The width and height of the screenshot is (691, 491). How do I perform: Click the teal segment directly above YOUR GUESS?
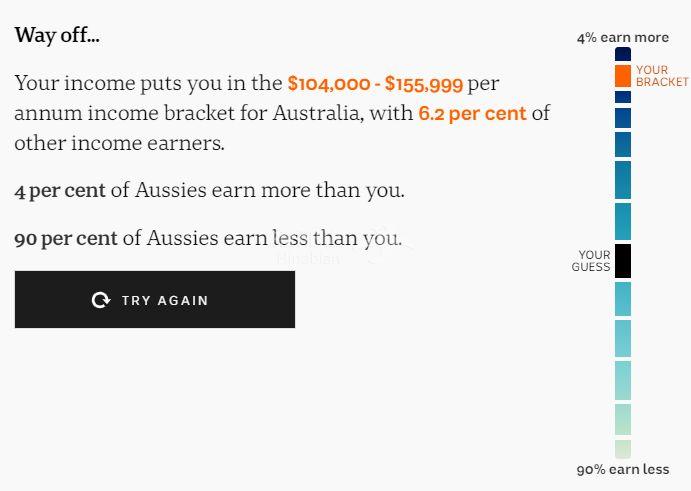coord(623,221)
